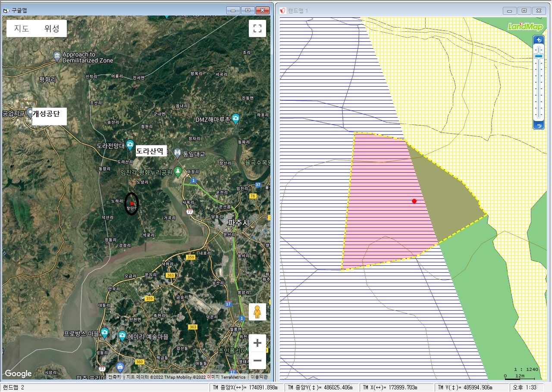Click the 평화리 map label

point(48,80)
